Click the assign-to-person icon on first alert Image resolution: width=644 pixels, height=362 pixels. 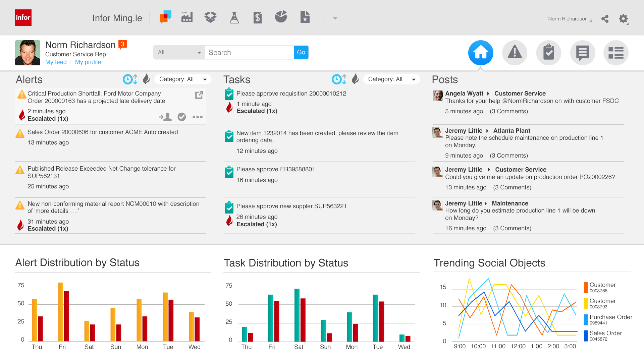point(165,117)
